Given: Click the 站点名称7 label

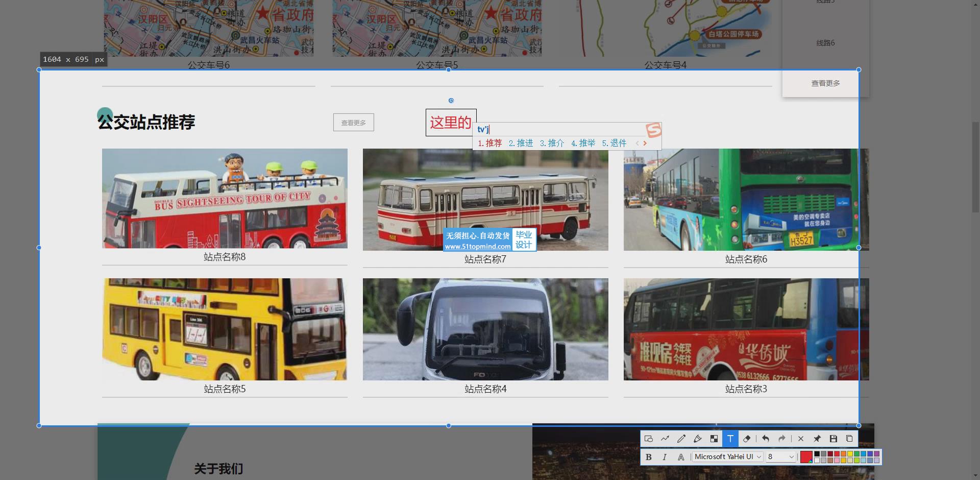Looking at the screenshot, I should [485, 259].
